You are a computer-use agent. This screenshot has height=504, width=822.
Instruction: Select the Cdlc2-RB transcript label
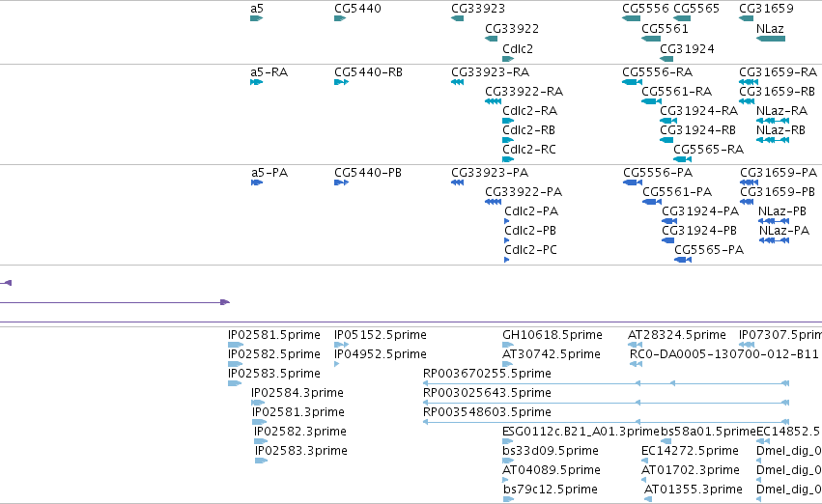(528, 130)
